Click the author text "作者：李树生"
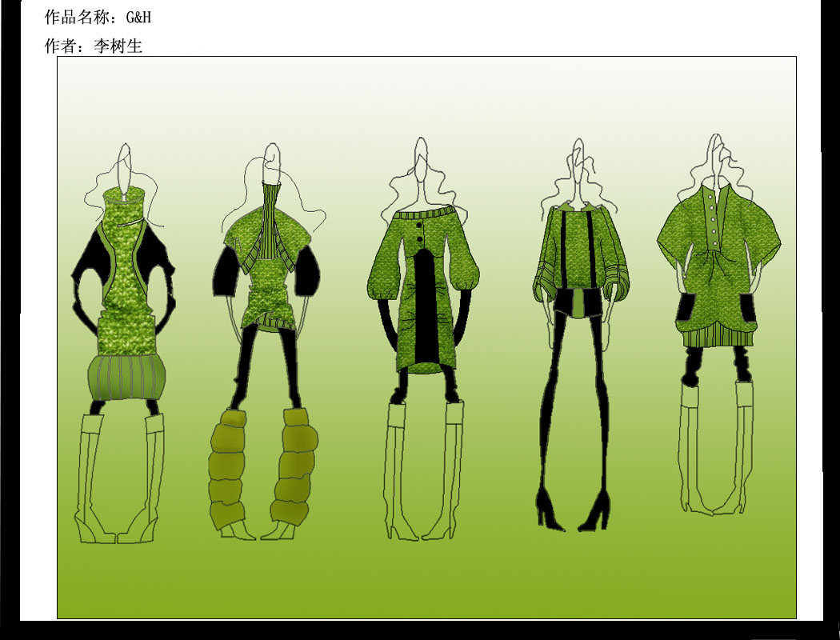The width and height of the screenshot is (840, 640). click(x=94, y=46)
